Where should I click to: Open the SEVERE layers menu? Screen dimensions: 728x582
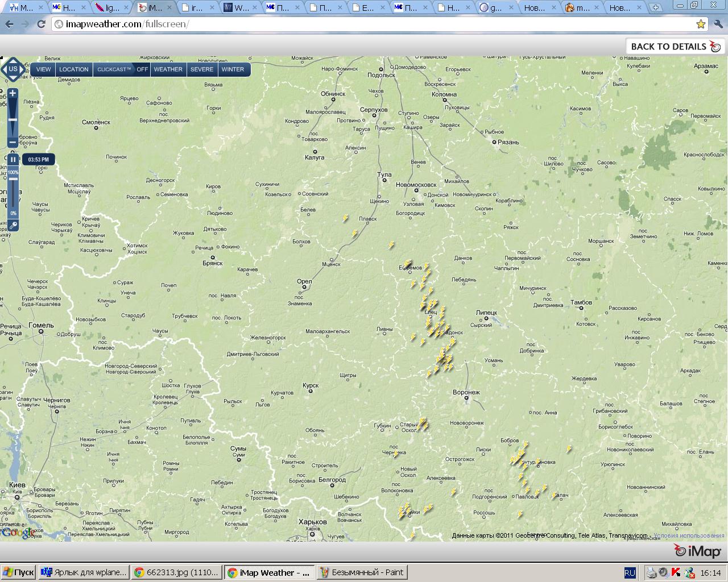(202, 69)
